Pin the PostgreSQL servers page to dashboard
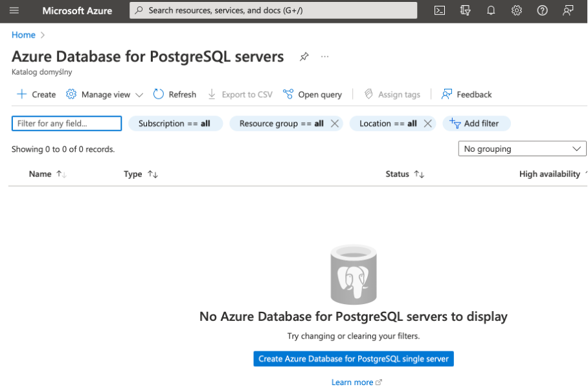 click(304, 56)
